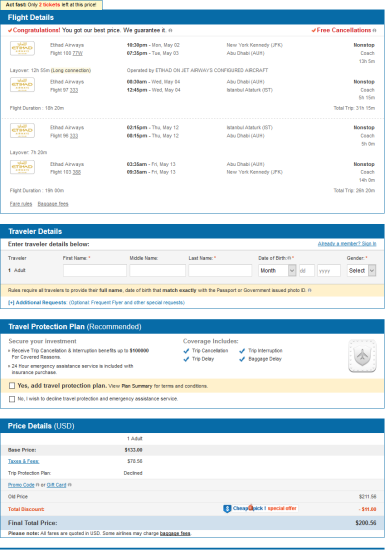Check No, decline travel protection option
The height and width of the screenshot is (550, 385).
12,399
